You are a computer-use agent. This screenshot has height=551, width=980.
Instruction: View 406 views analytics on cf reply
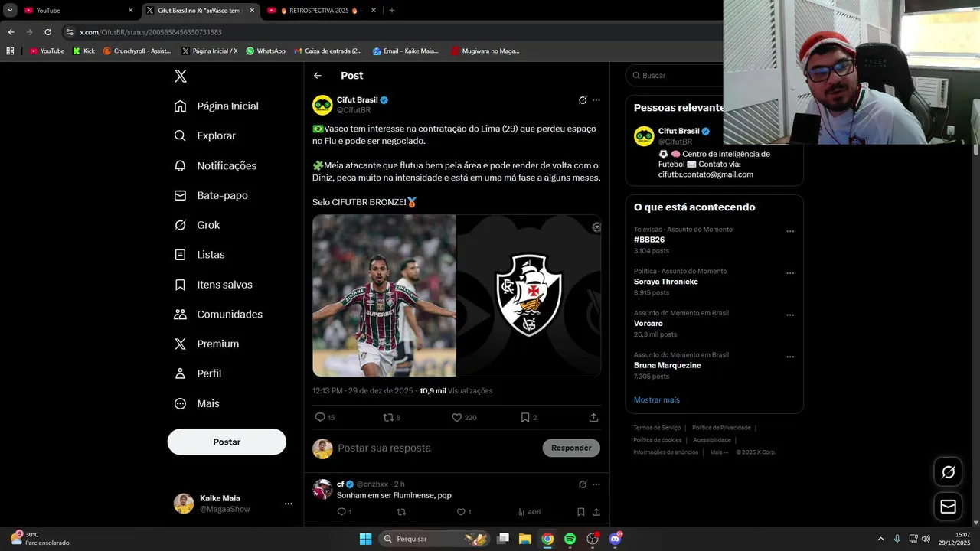click(529, 512)
